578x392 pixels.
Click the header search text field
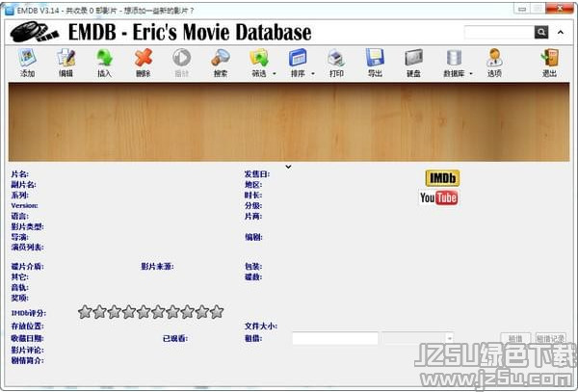[x=499, y=32]
